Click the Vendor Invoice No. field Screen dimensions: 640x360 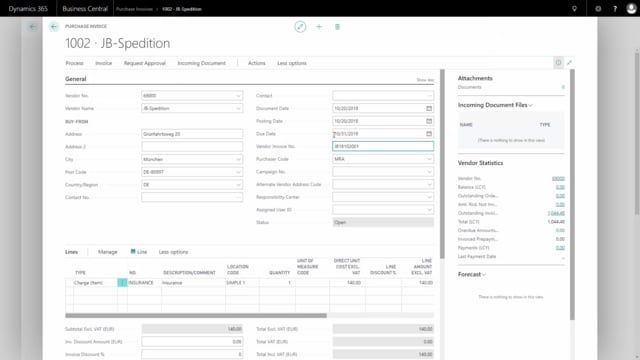point(383,146)
